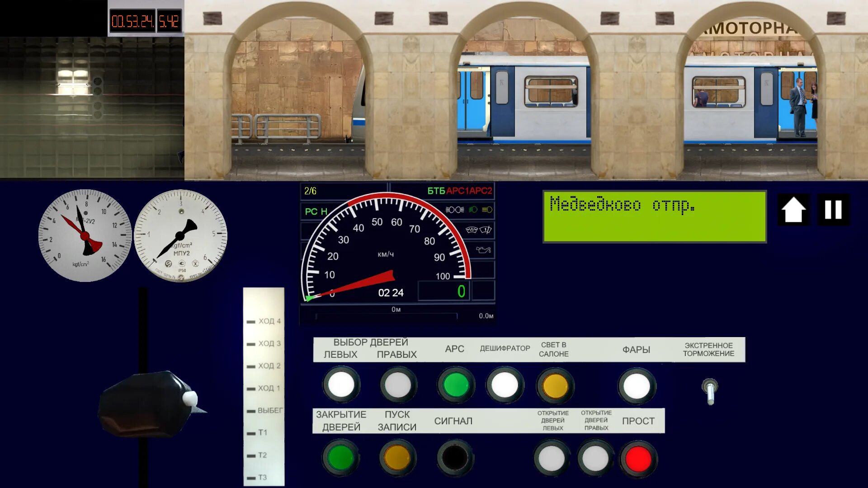Toggle the green АРС button
868x488 pixels.
pos(455,385)
